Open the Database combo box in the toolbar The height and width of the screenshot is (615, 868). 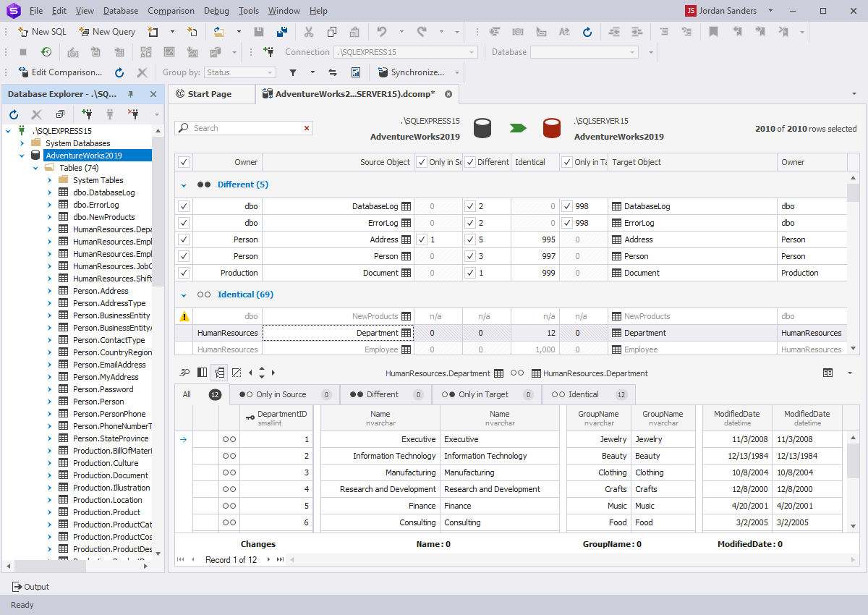(584, 52)
